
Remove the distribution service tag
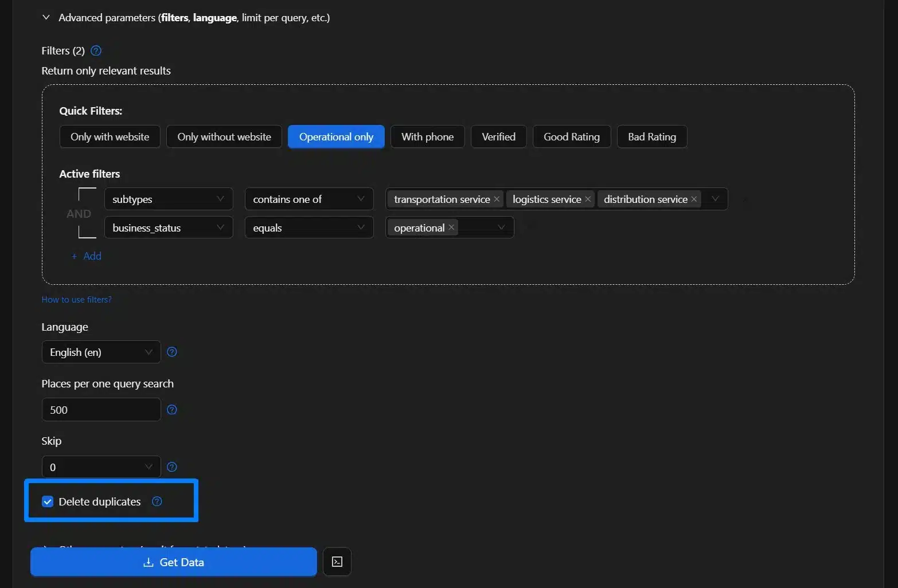point(694,199)
